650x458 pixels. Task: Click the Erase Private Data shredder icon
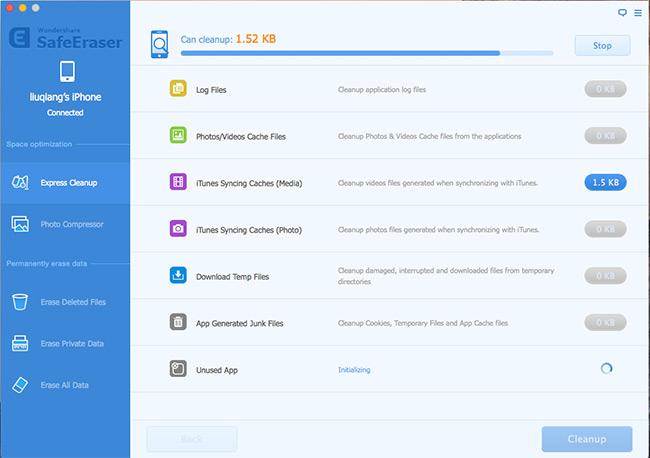20,343
